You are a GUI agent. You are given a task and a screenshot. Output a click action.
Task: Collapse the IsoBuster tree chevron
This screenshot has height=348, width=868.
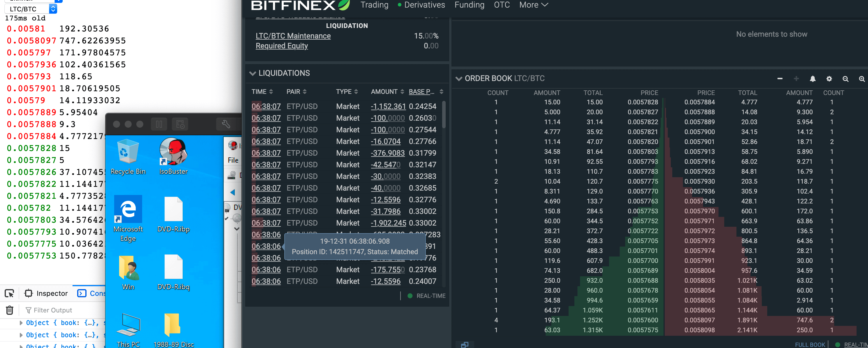pyautogui.click(x=237, y=229)
